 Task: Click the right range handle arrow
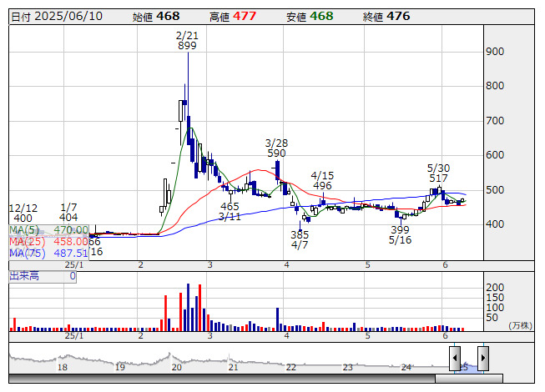point(482,359)
